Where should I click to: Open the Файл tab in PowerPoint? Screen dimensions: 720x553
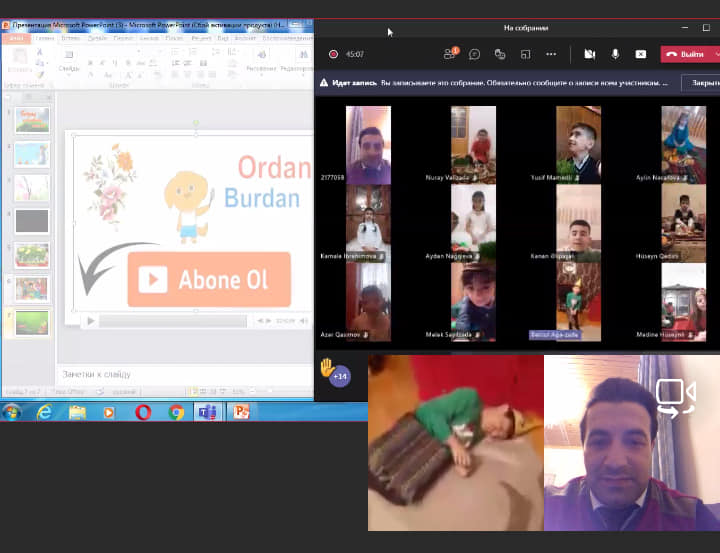(17, 38)
